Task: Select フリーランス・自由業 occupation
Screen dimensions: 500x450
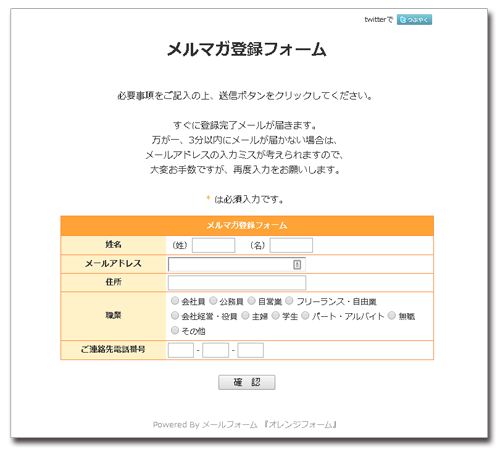Action: [289, 301]
